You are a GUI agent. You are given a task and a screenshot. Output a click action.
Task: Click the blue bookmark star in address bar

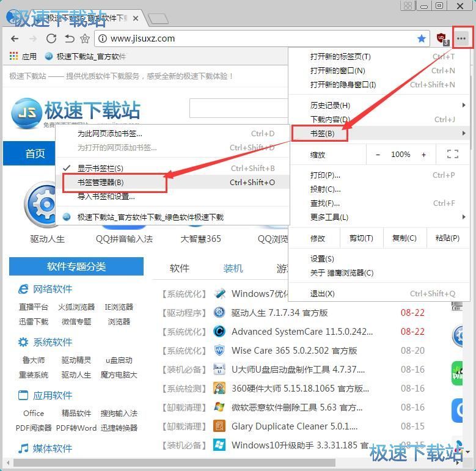coord(422,38)
